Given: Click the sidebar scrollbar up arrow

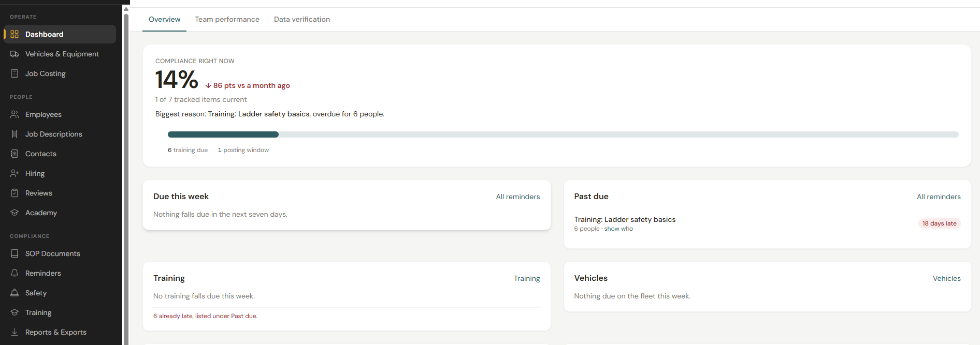Looking at the screenshot, I should coord(126,9).
